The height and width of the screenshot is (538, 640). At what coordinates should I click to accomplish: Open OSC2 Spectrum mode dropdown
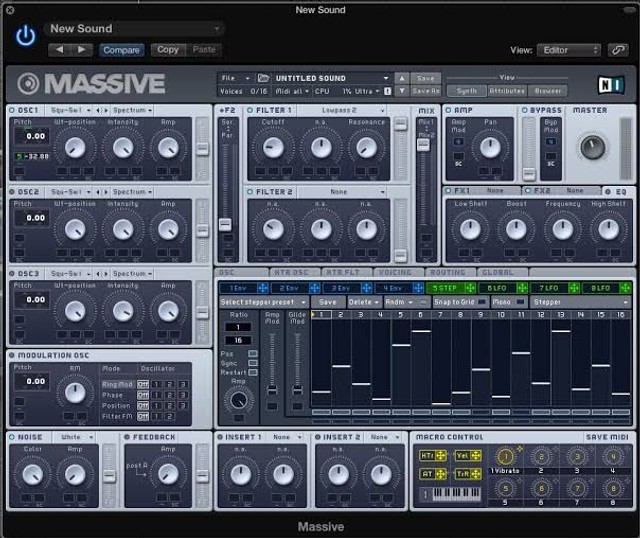[132, 192]
